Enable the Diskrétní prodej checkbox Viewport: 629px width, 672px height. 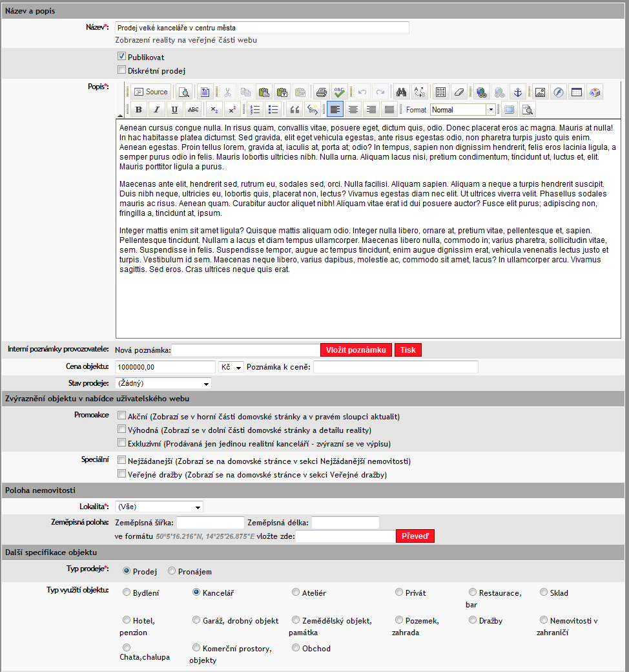pyautogui.click(x=121, y=70)
